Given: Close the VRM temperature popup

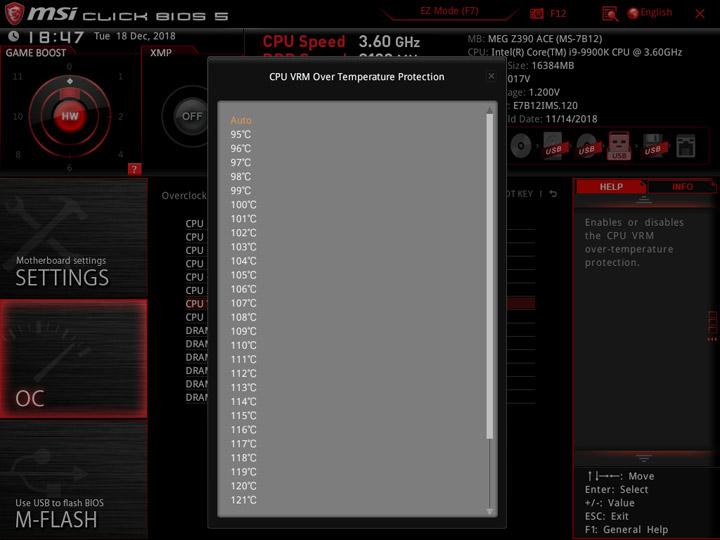Looking at the screenshot, I should click(491, 76).
